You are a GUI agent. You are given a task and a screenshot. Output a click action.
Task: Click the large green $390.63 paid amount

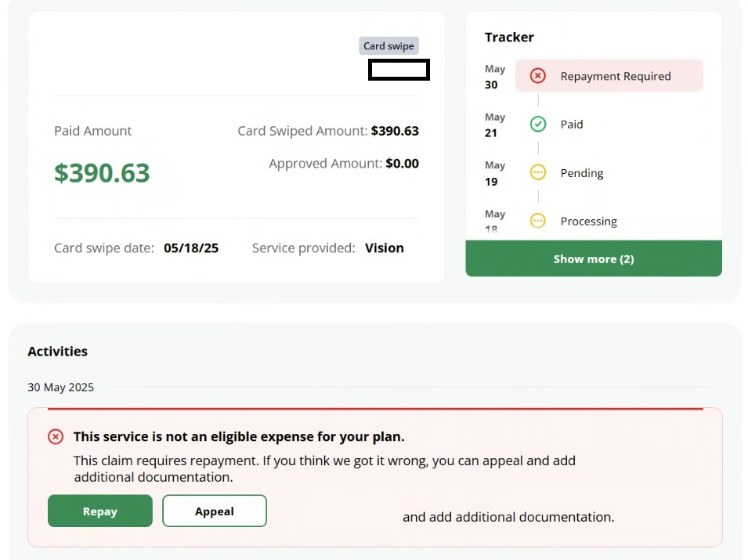point(102,173)
